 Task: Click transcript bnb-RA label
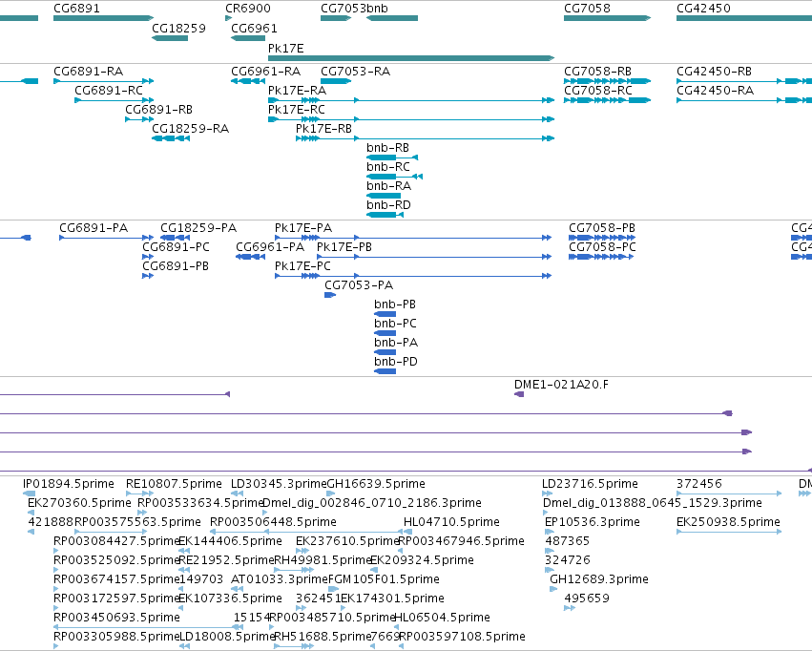(x=389, y=186)
